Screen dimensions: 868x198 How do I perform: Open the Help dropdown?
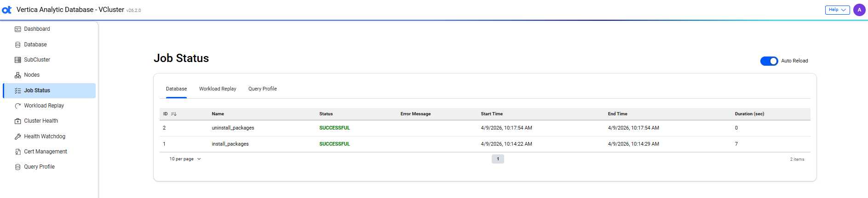pos(837,10)
